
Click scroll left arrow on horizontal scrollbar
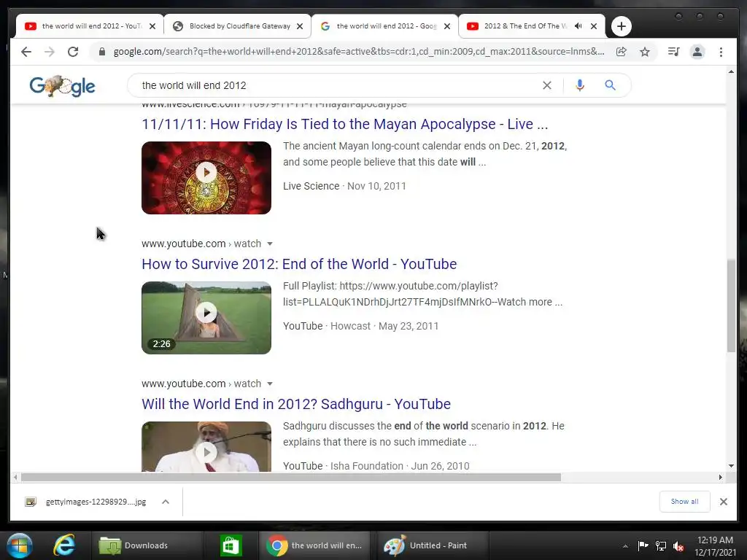[16, 477]
